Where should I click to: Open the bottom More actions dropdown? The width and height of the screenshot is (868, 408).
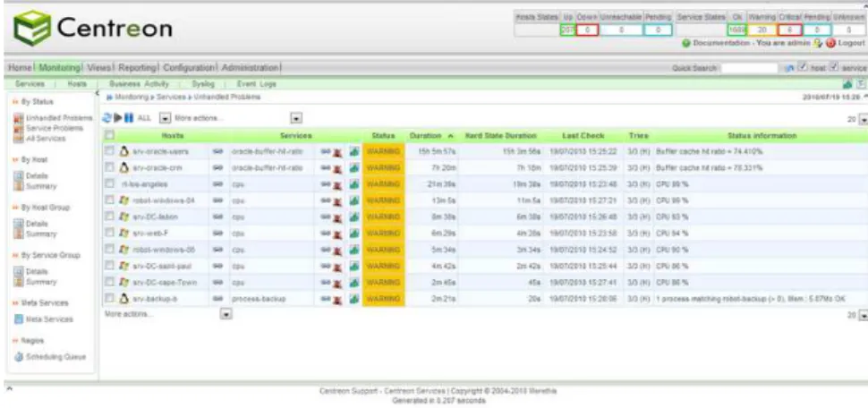coord(226,314)
